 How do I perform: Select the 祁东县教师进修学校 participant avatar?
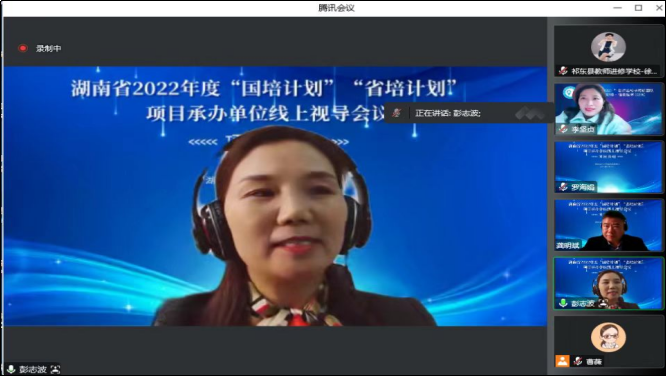(x=608, y=47)
